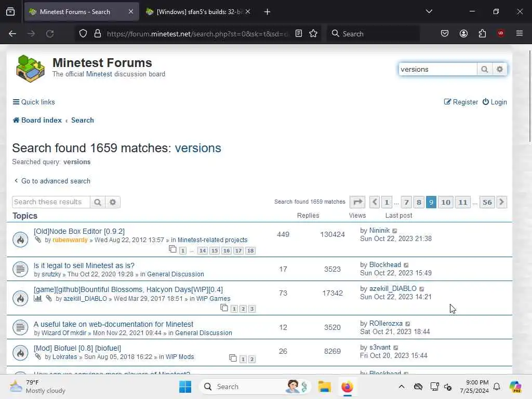Viewport: 532px width, 399px height.
Task: Go to results page 1
Action: [x=387, y=202]
